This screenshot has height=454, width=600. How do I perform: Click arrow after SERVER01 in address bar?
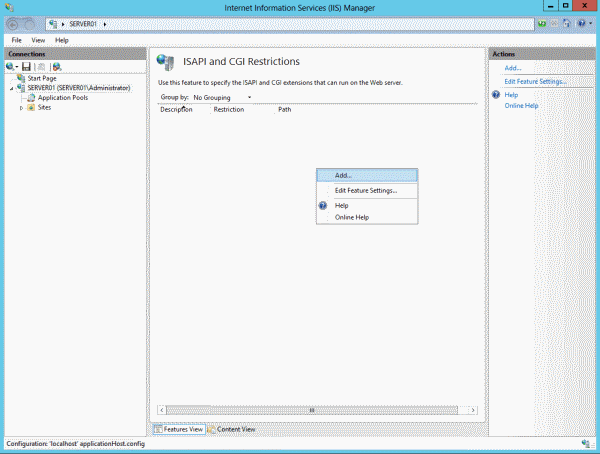pyautogui.click(x=104, y=24)
